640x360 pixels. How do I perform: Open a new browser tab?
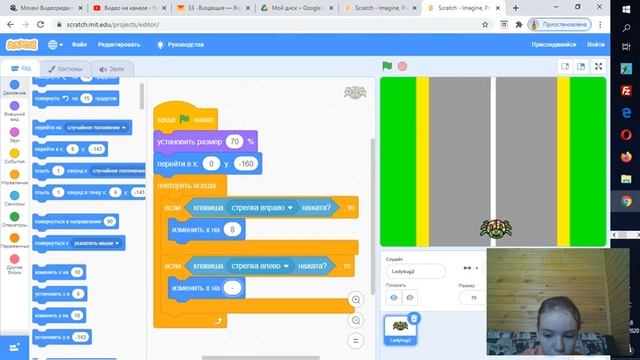point(516,8)
